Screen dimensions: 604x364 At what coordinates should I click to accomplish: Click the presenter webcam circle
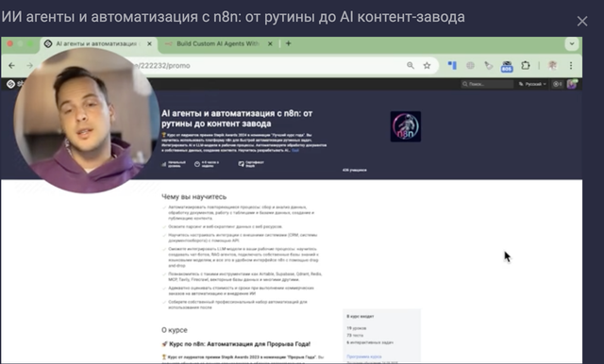[x=87, y=120]
